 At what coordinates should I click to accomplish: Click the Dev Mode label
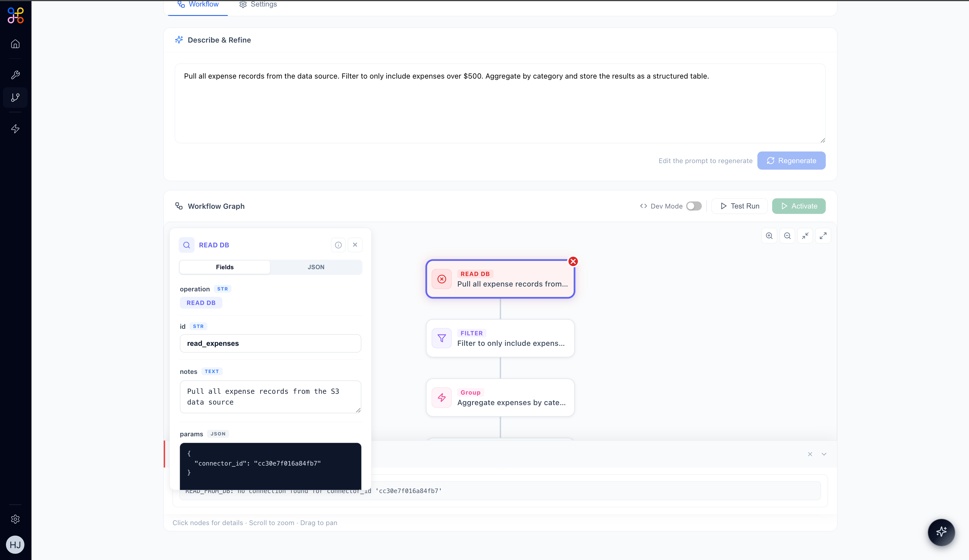(666, 206)
